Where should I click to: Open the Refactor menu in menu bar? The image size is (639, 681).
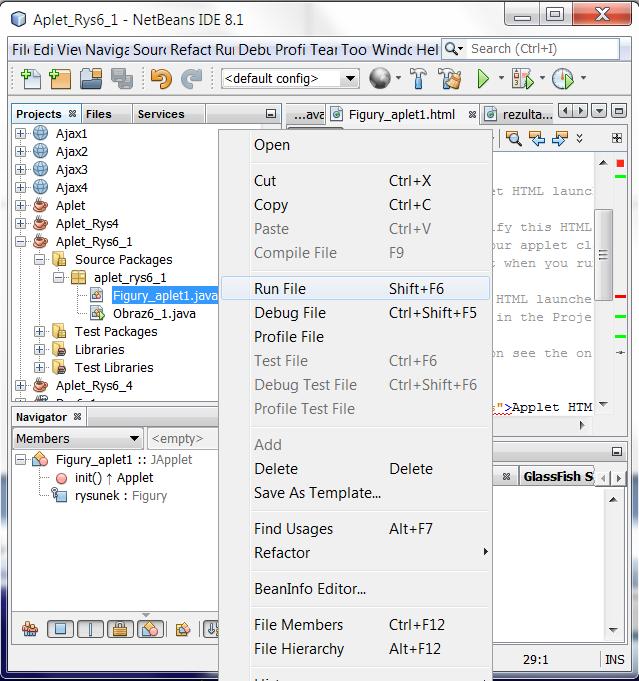tap(191, 50)
